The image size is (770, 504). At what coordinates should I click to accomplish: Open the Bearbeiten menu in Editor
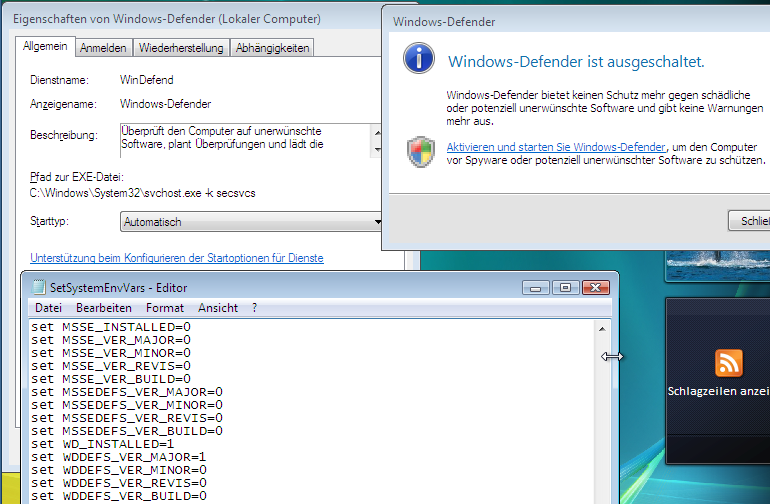[x=104, y=308]
